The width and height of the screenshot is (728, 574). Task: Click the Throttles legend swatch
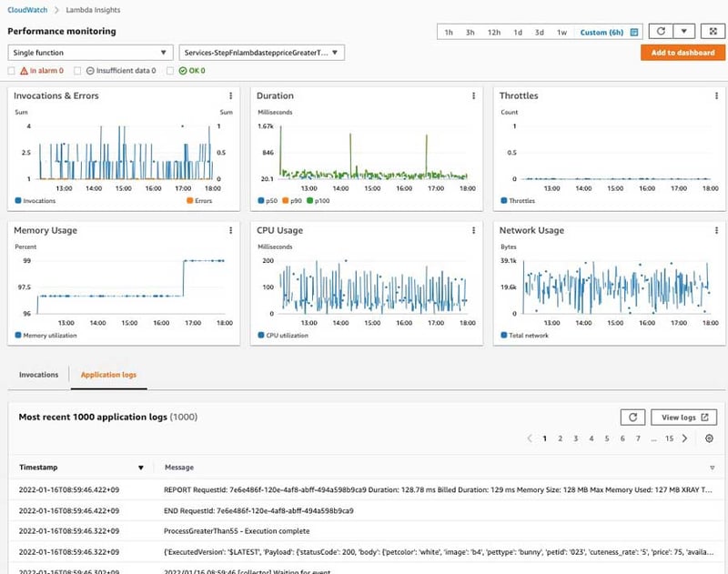pos(504,200)
